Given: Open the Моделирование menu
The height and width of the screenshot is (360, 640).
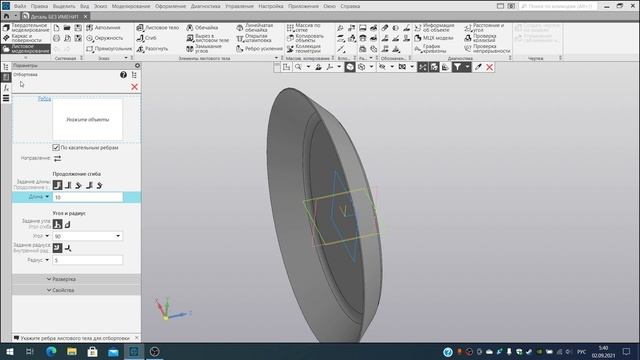Looking at the screenshot, I should pyautogui.click(x=131, y=6).
